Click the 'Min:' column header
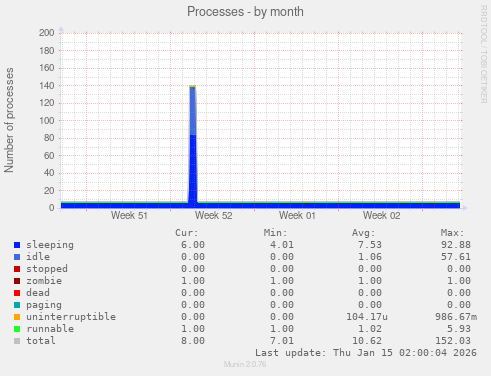The image size is (491, 376). click(275, 233)
